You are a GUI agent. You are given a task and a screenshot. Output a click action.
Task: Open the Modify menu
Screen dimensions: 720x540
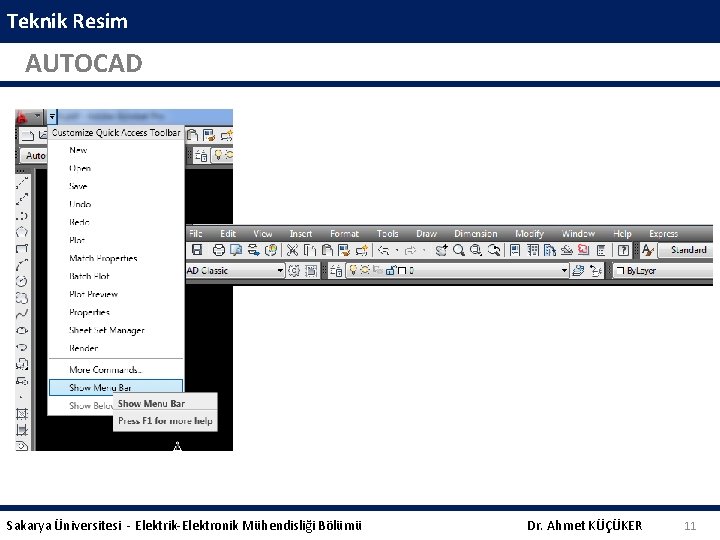[529, 234]
